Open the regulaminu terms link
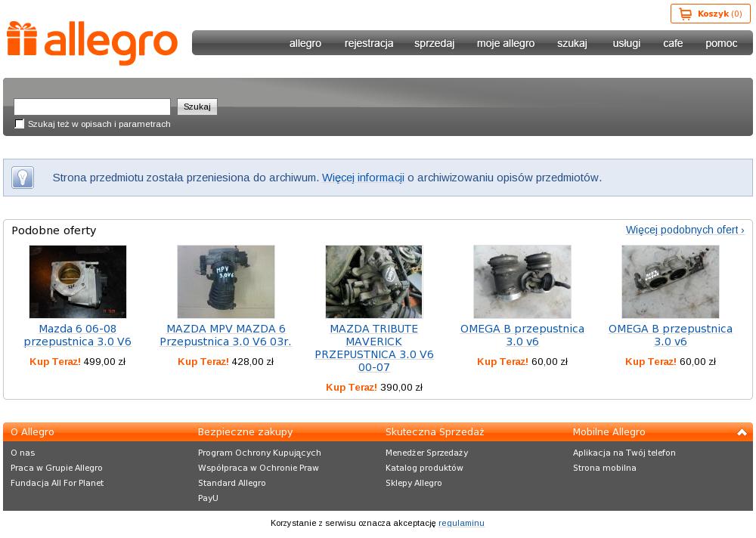This screenshot has height=538, width=756. click(461, 523)
